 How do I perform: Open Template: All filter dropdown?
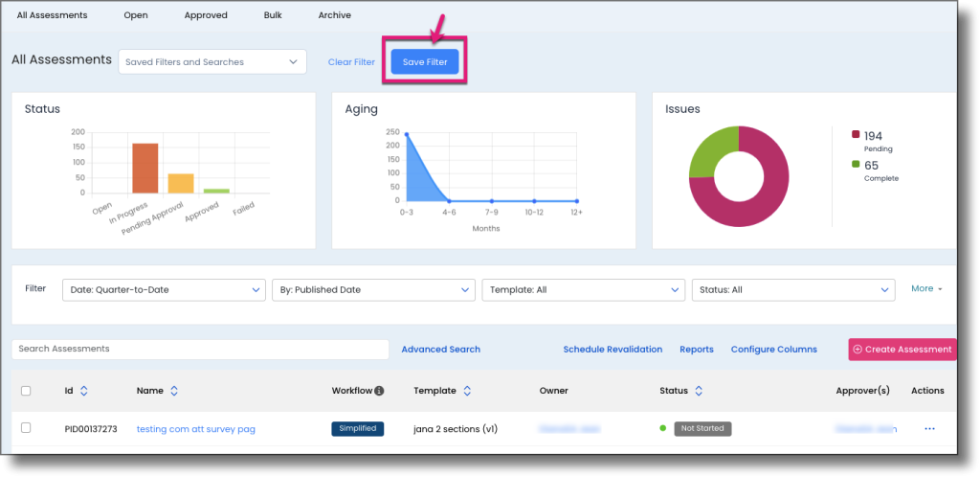pos(583,290)
